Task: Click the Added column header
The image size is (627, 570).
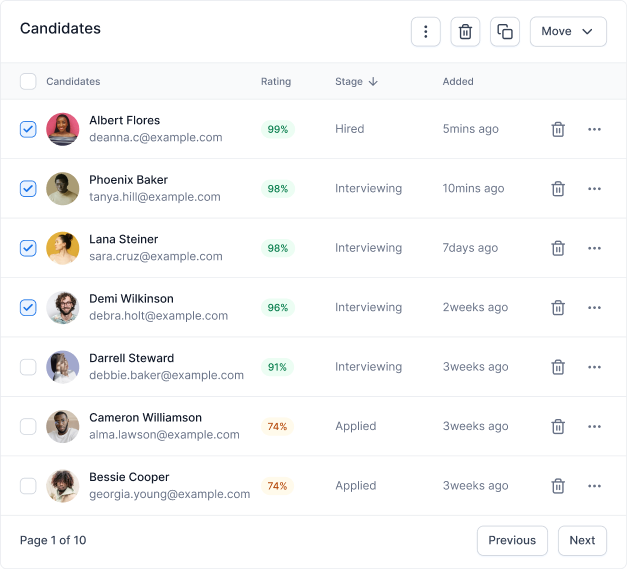Action: tap(458, 81)
